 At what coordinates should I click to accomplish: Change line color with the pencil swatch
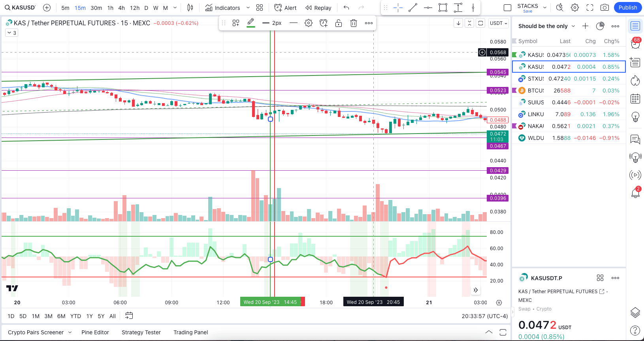[250, 23]
